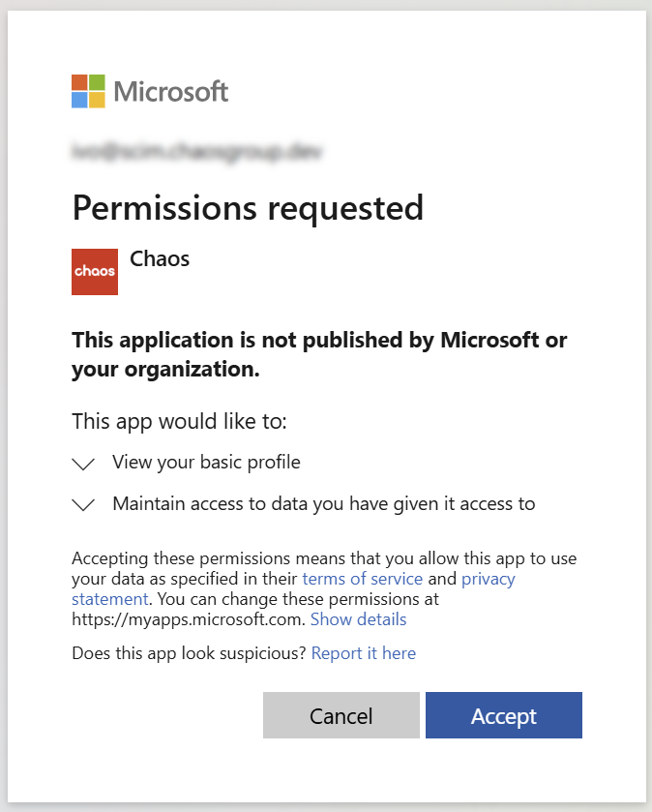Image resolution: width=652 pixels, height=812 pixels.
Task: Click the not published by Microsoft warning
Action: point(319,354)
